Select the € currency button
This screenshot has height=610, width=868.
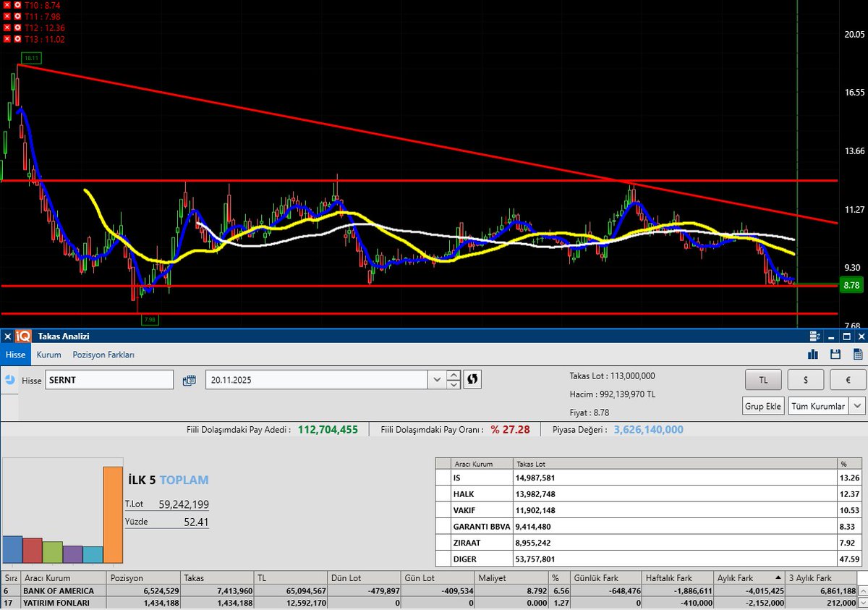847,379
